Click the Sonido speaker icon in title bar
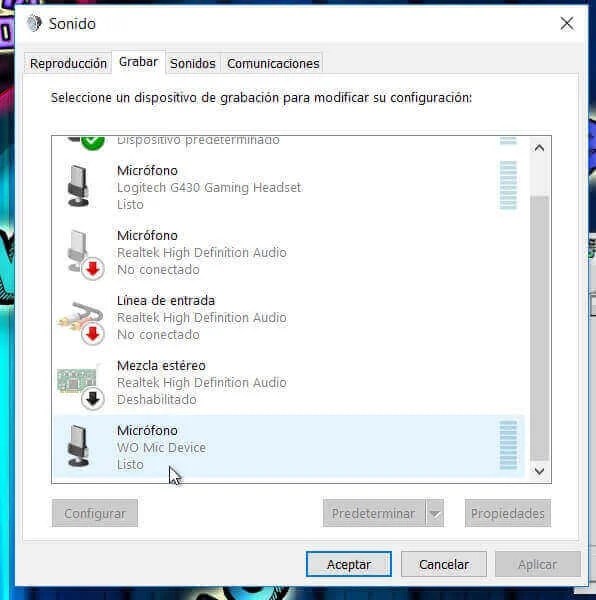The image size is (596, 600). click(34, 23)
